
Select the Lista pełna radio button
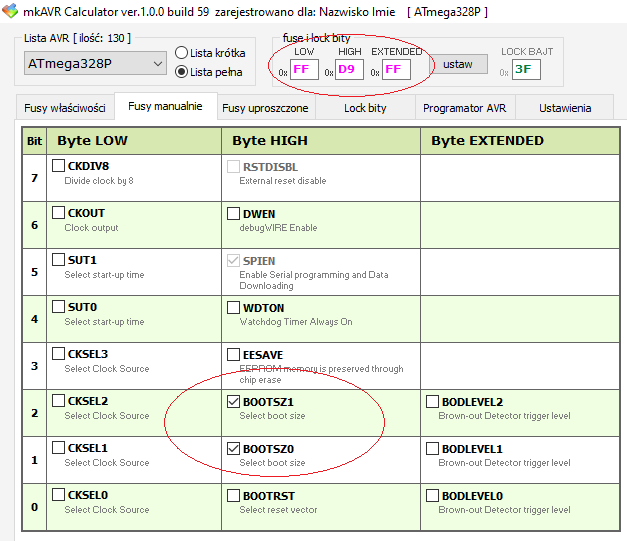181,72
